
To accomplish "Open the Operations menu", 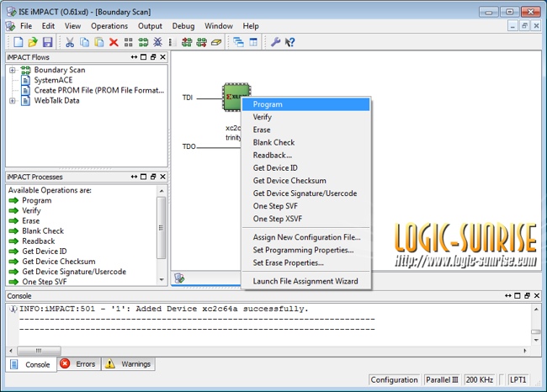I will 109,26.
